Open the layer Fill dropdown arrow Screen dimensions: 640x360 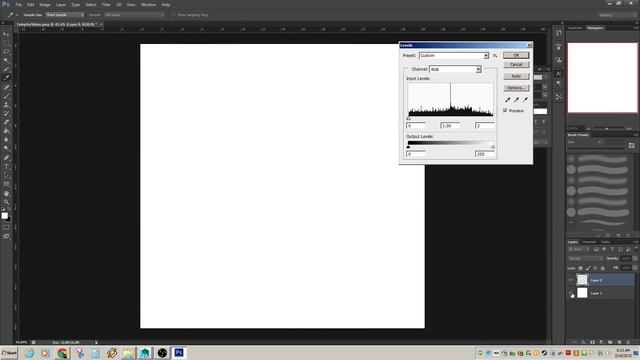coord(635,268)
